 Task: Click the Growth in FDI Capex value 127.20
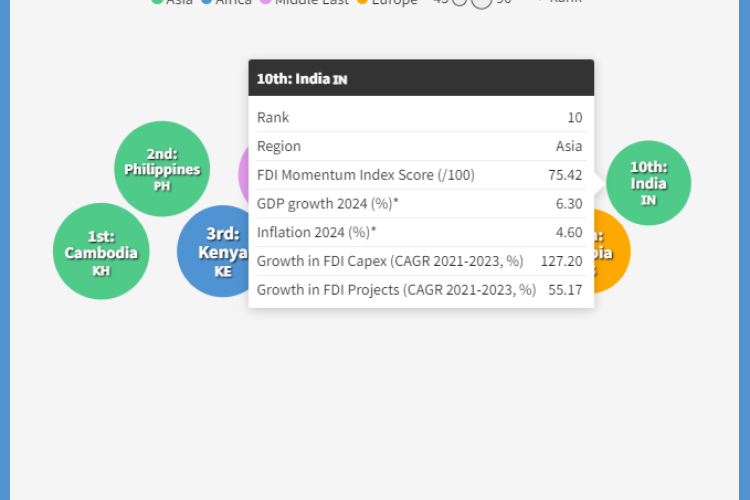point(562,261)
